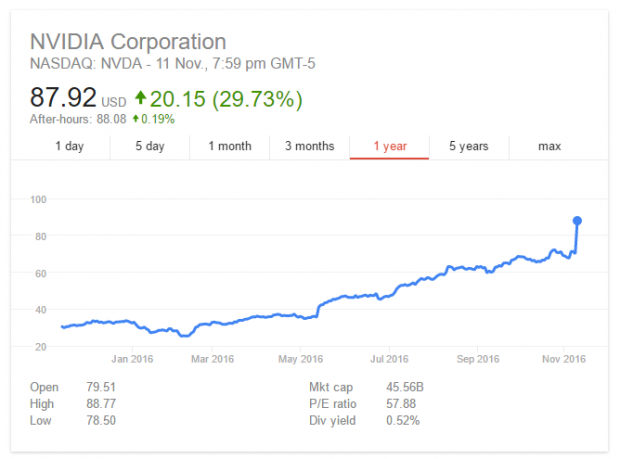Viewport: 620px width, 459px height.
Task: Click the May 2016 axis label
Action: click(x=301, y=359)
